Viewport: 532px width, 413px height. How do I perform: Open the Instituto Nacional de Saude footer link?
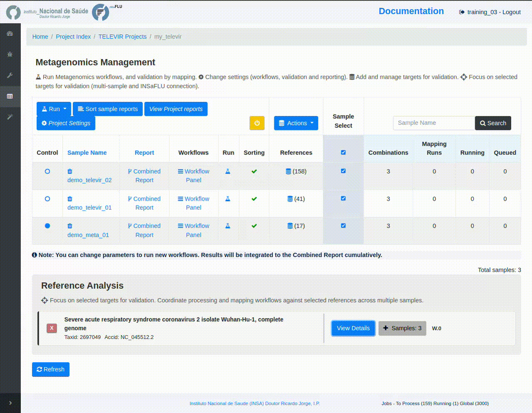point(255,403)
